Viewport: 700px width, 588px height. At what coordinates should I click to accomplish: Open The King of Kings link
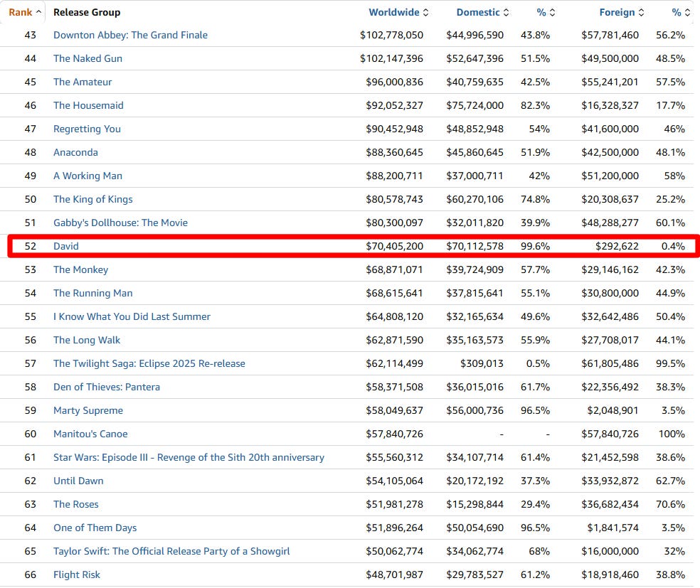pyautogui.click(x=93, y=199)
